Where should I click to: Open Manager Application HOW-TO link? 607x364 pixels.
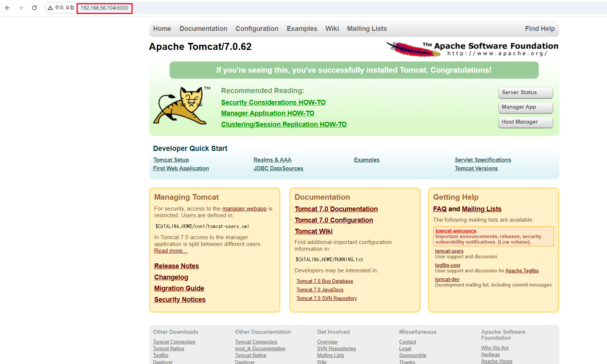tap(268, 113)
